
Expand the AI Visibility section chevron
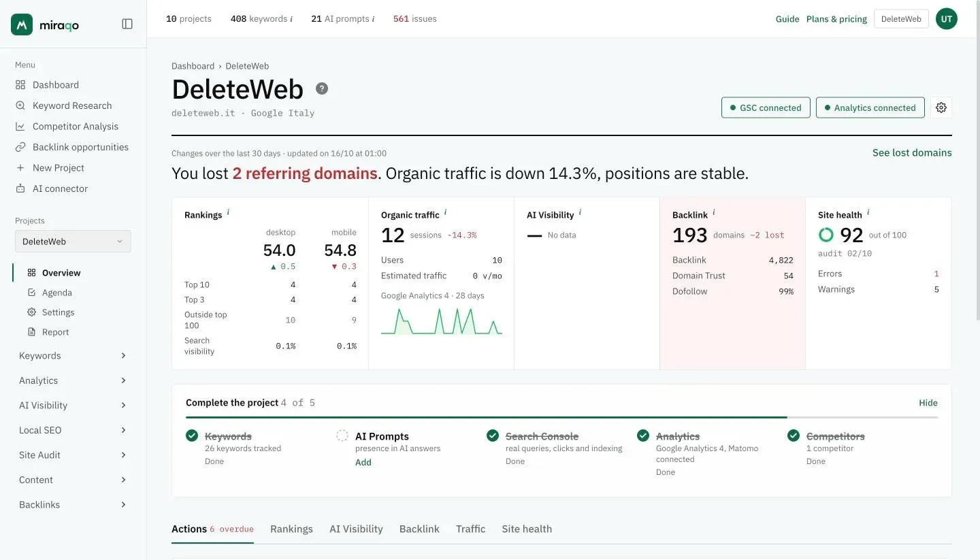pos(123,406)
